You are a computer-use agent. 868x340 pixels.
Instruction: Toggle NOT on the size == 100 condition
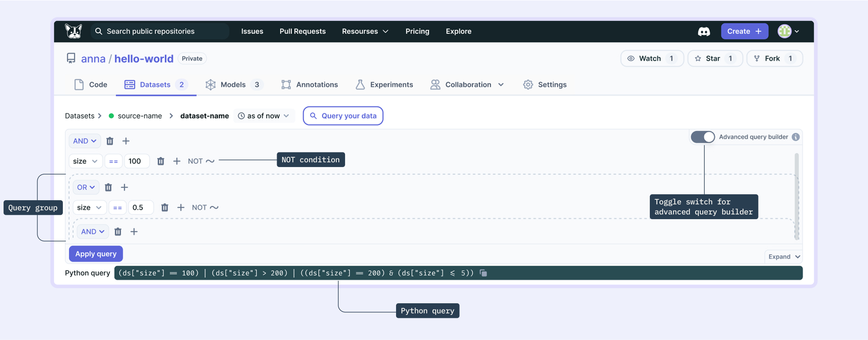click(x=201, y=161)
